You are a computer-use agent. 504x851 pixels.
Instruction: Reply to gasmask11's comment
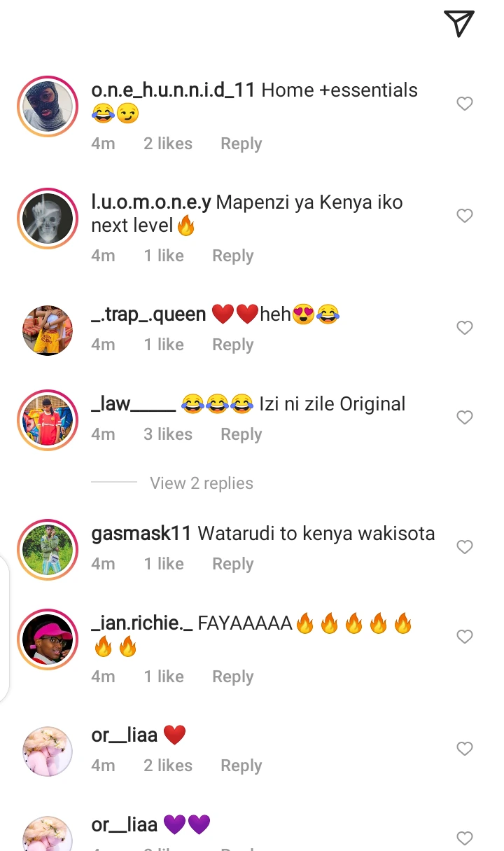click(x=232, y=564)
